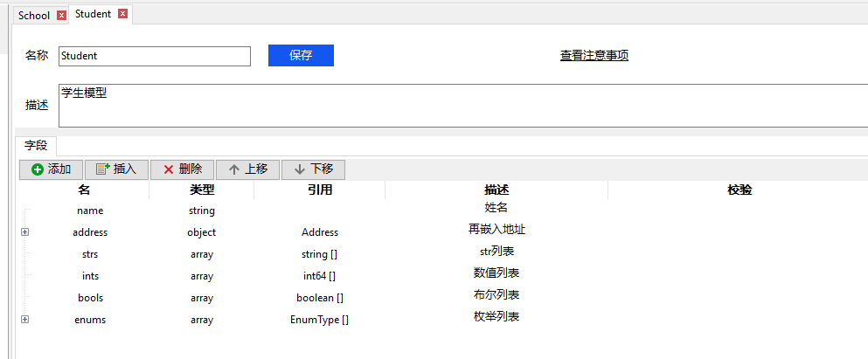Image resolution: width=868 pixels, height=359 pixels.
Task: Click the array type cell for strs
Action: coord(202,254)
